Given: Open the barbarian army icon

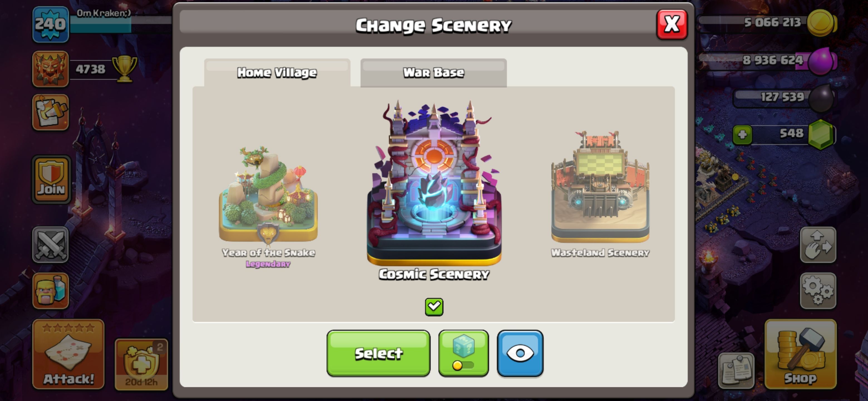Looking at the screenshot, I should (51, 291).
